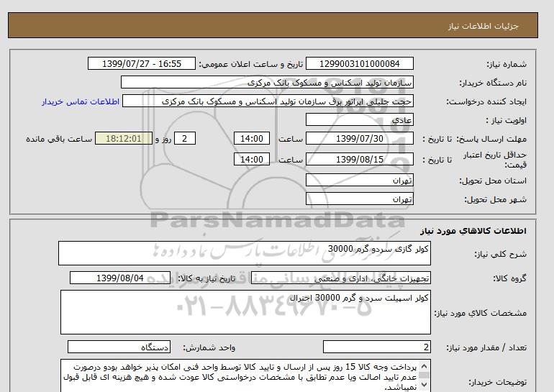The width and height of the screenshot is (554, 392).
Task: Click the label شهر محل تحویل
Action: 495,199
